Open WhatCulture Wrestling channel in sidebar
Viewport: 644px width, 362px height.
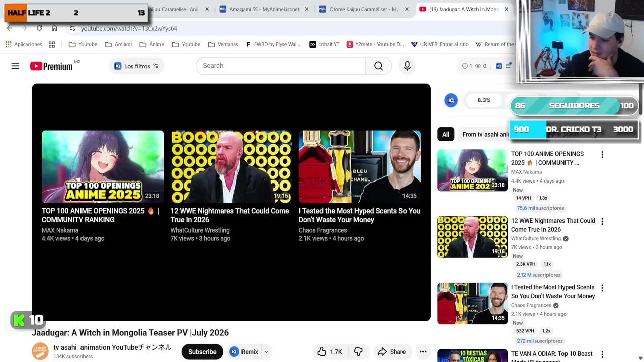(536, 239)
